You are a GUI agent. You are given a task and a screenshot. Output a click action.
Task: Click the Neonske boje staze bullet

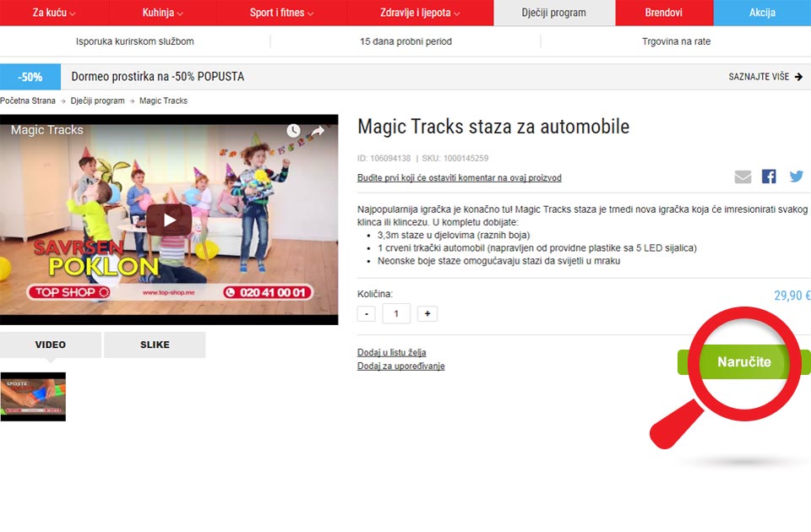point(498,261)
